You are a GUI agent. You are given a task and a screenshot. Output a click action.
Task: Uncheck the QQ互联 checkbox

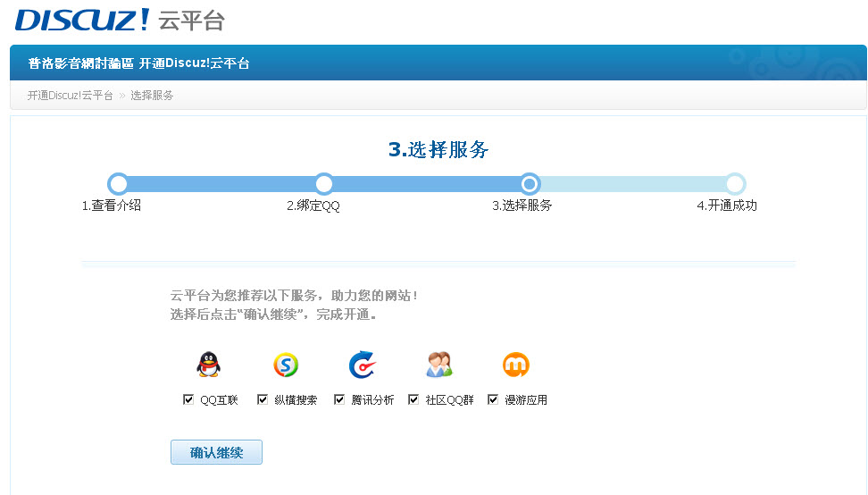click(188, 399)
